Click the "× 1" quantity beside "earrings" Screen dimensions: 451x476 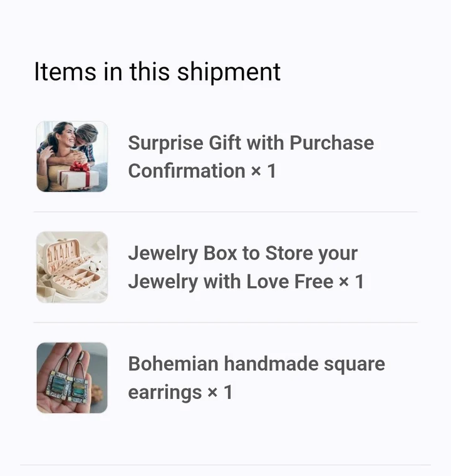tap(220, 393)
